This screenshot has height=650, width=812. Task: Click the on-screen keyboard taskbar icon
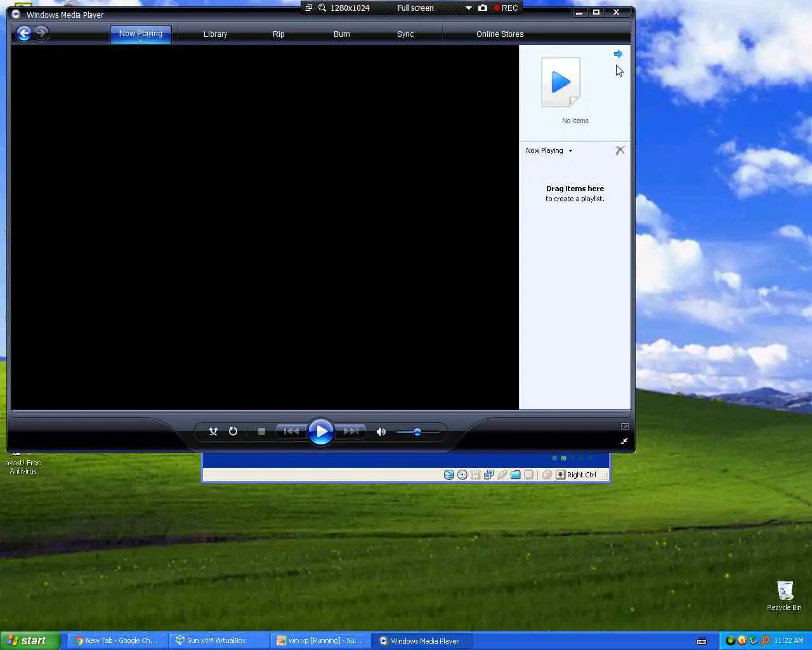(702, 640)
